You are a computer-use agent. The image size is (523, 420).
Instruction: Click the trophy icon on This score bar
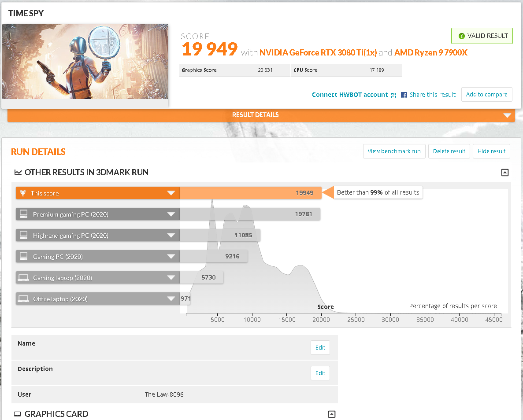(24, 193)
